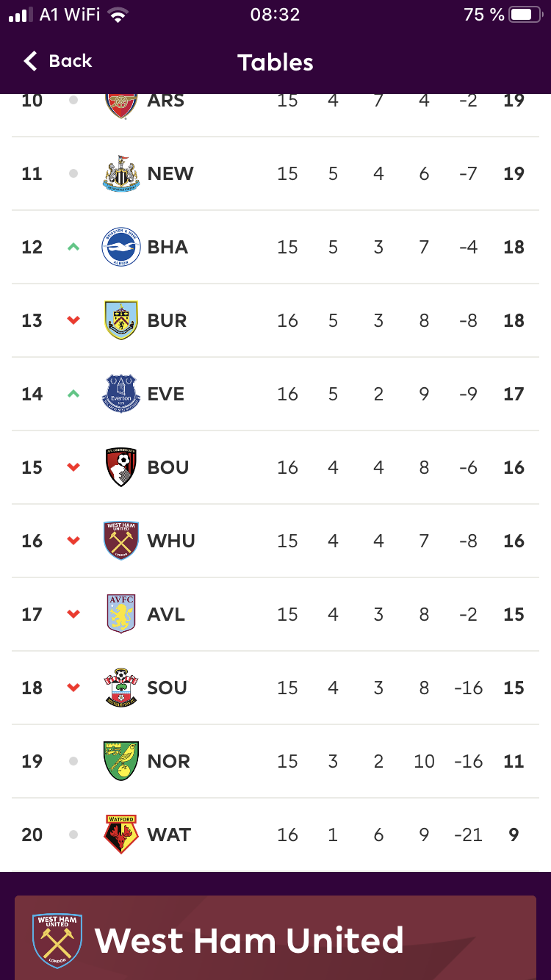Screen dimensions: 551x980
Task: Tap the Aston Villa club crest
Action: click(121, 614)
